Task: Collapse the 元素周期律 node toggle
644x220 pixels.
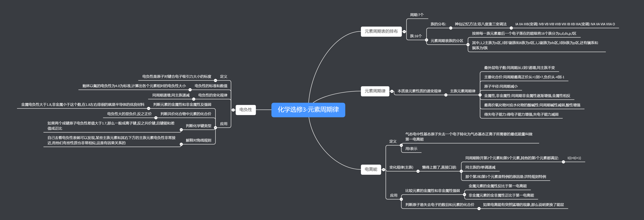Action: pyautogui.click(x=392, y=91)
